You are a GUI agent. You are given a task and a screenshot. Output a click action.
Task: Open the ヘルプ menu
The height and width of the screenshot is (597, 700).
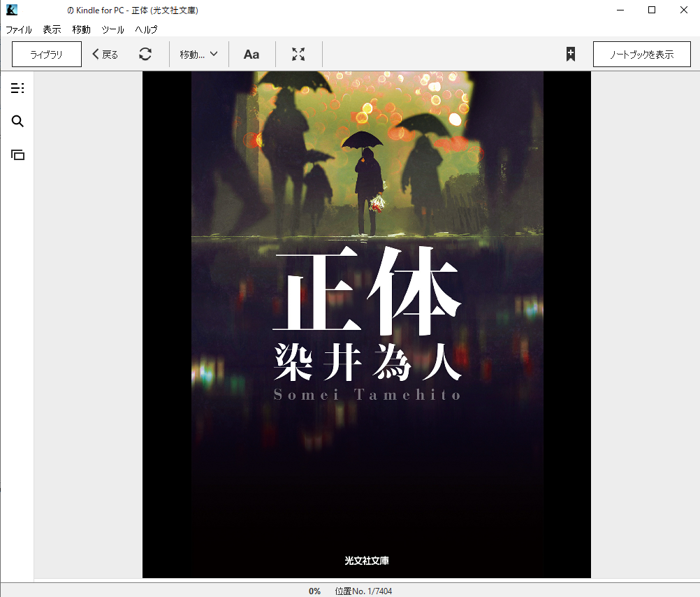(x=146, y=29)
